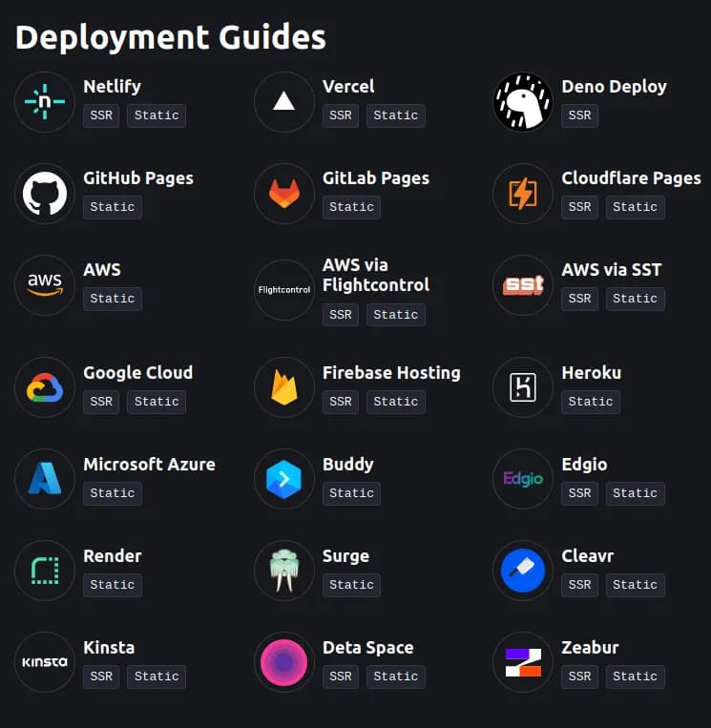Click the Static tag under AWS via SST
Viewport: 711px width, 728px height.
pyautogui.click(x=635, y=299)
